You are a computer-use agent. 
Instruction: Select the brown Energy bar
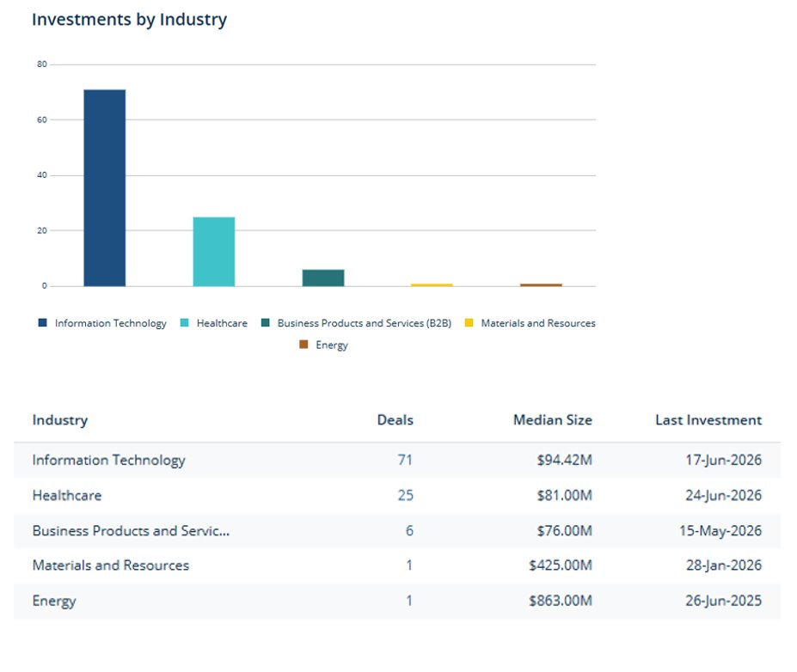click(x=542, y=285)
